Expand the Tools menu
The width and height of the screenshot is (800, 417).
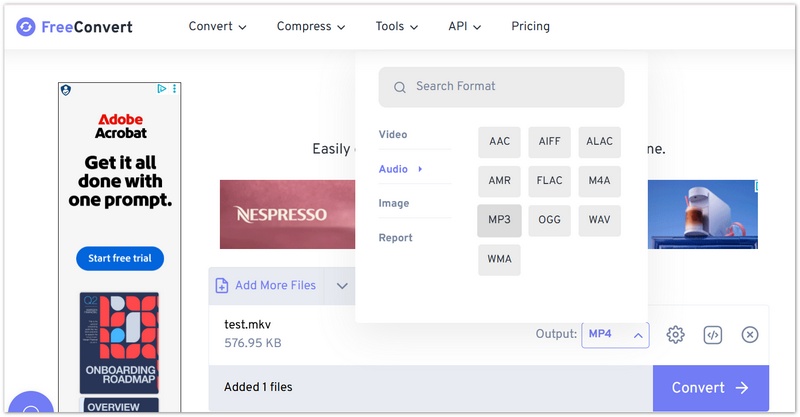[396, 27]
